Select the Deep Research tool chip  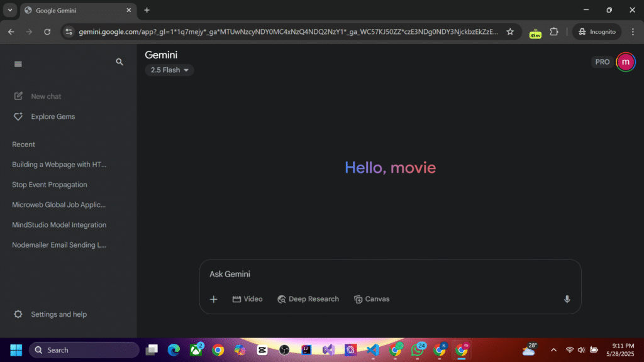click(x=308, y=299)
